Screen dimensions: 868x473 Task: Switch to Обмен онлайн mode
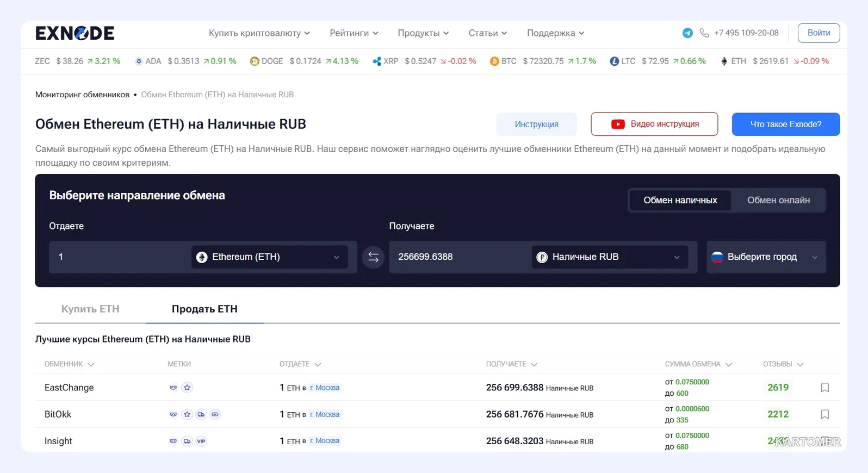pyautogui.click(x=778, y=201)
